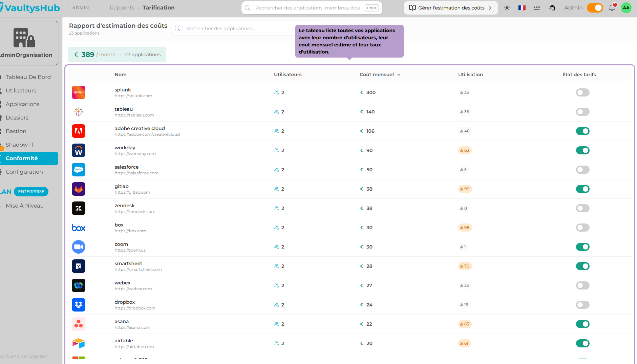Open notifications bell icon

pyautogui.click(x=612, y=8)
